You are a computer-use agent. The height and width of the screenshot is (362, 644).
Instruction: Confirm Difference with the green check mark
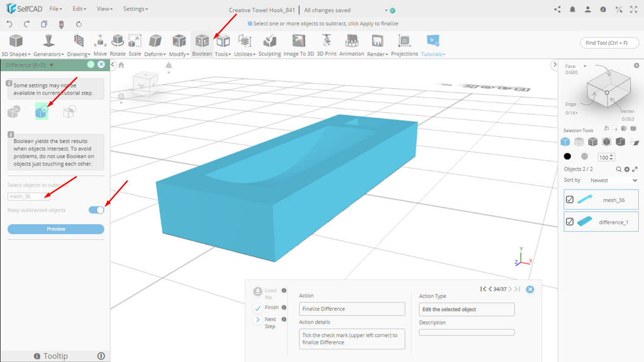pos(91,65)
